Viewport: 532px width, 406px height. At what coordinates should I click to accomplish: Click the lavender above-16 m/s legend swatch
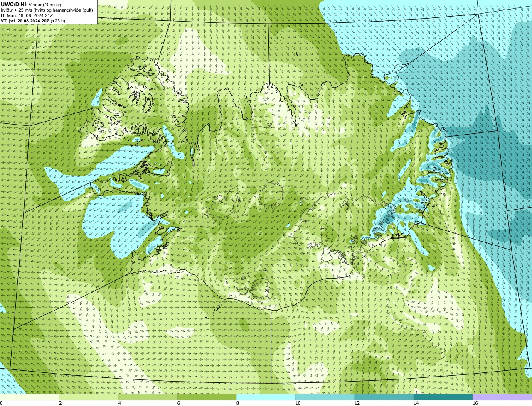click(x=502, y=397)
